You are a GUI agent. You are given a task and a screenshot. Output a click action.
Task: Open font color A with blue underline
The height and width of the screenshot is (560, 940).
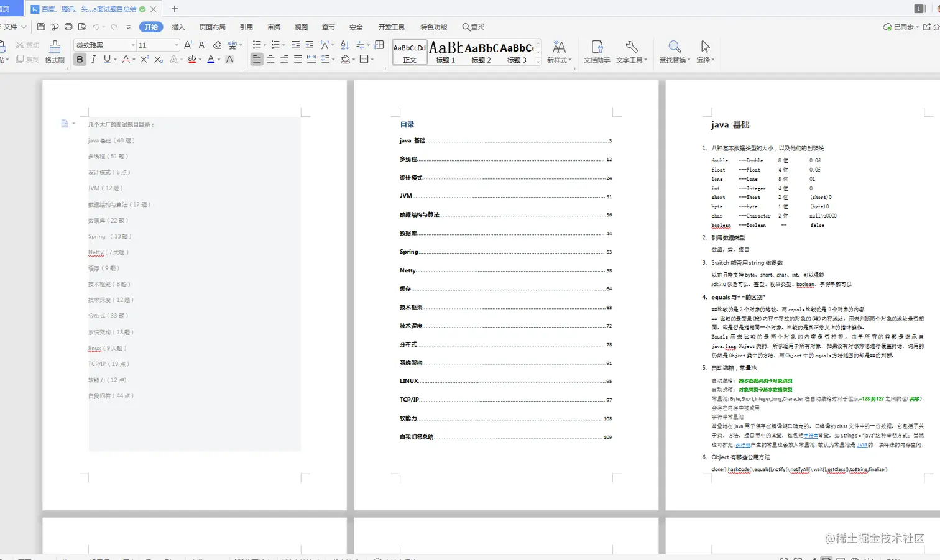coord(211,59)
